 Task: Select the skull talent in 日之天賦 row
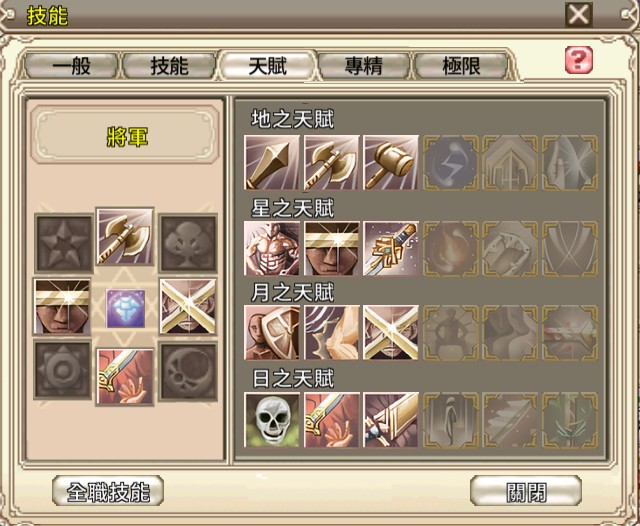(272, 420)
